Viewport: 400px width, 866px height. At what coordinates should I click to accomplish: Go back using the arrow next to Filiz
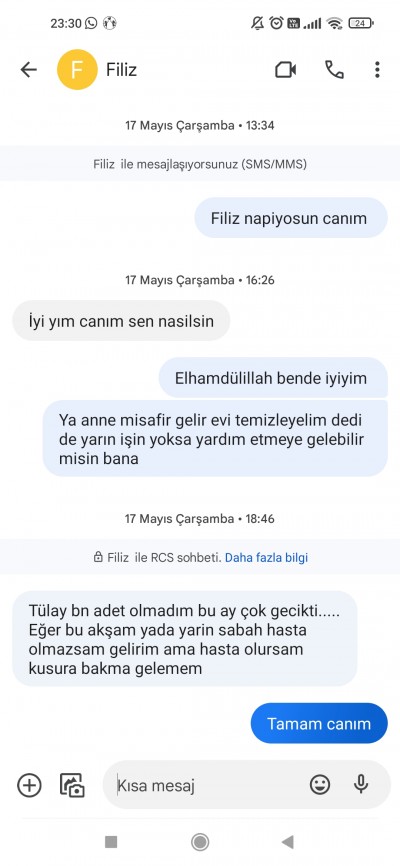click(28, 70)
